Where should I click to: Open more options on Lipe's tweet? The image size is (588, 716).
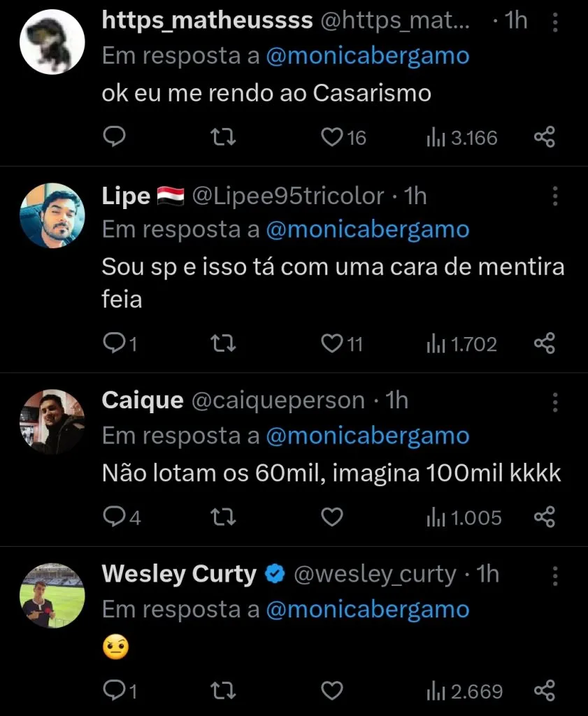[555, 196]
